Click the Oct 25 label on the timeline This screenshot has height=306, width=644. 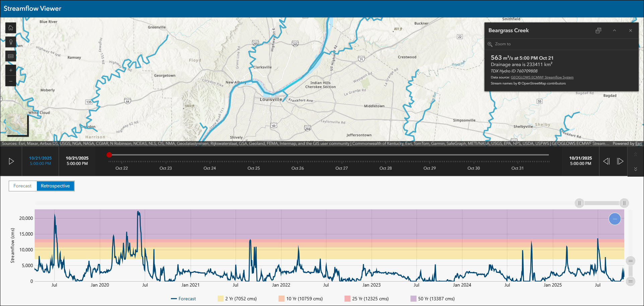pos(254,168)
